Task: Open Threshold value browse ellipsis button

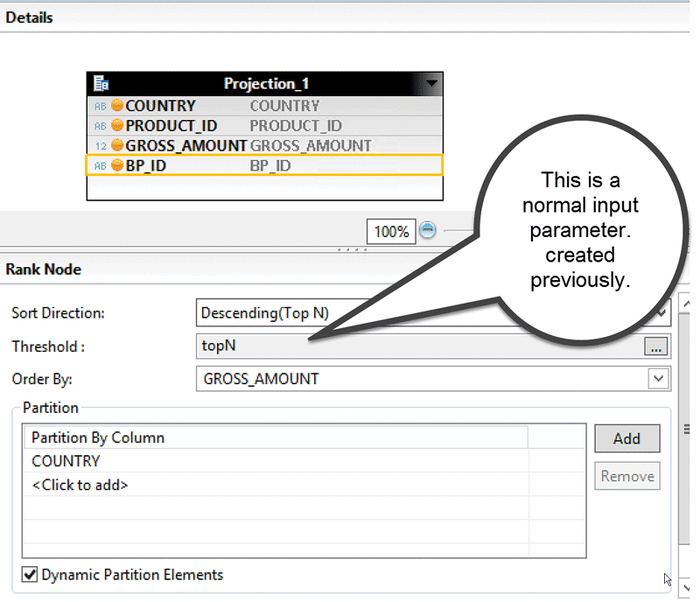Action: (654, 346)
